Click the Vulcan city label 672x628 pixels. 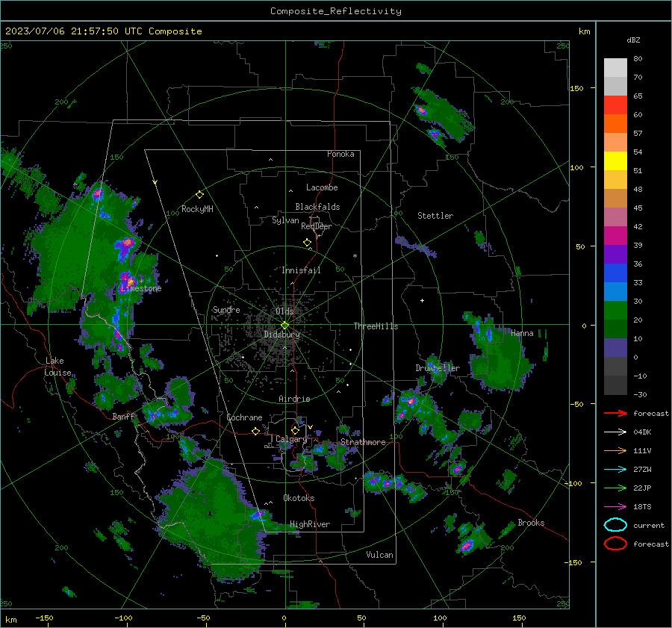click(x=379, y=555)
